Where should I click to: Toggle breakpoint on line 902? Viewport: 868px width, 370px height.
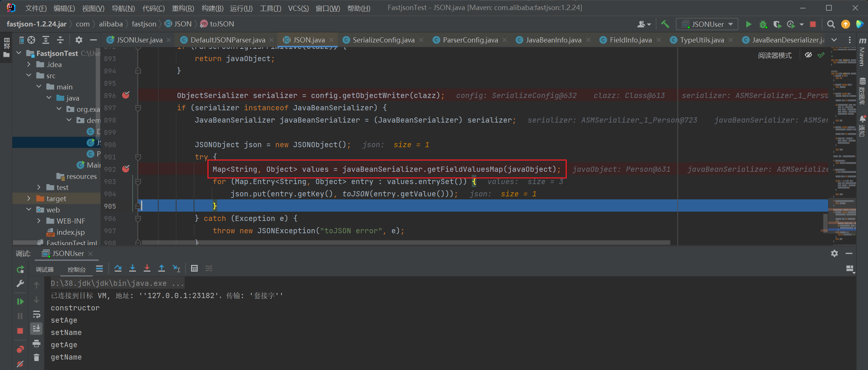point(126,169)
